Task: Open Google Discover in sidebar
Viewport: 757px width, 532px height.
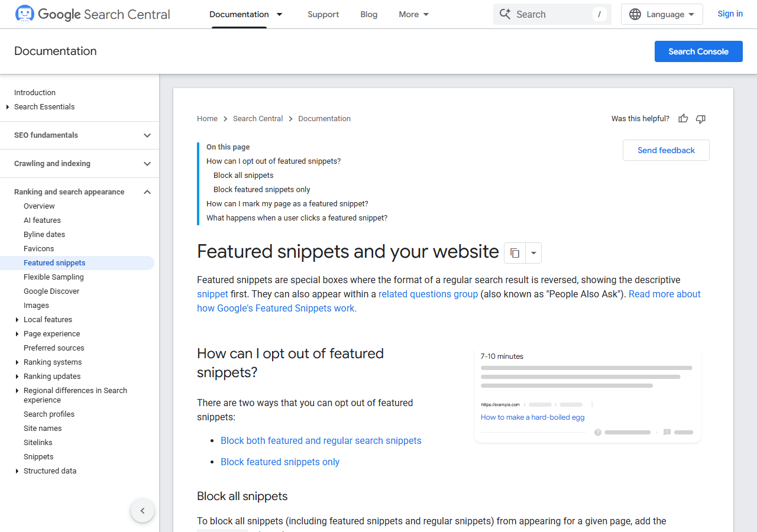Action: [x=51, y=291]
